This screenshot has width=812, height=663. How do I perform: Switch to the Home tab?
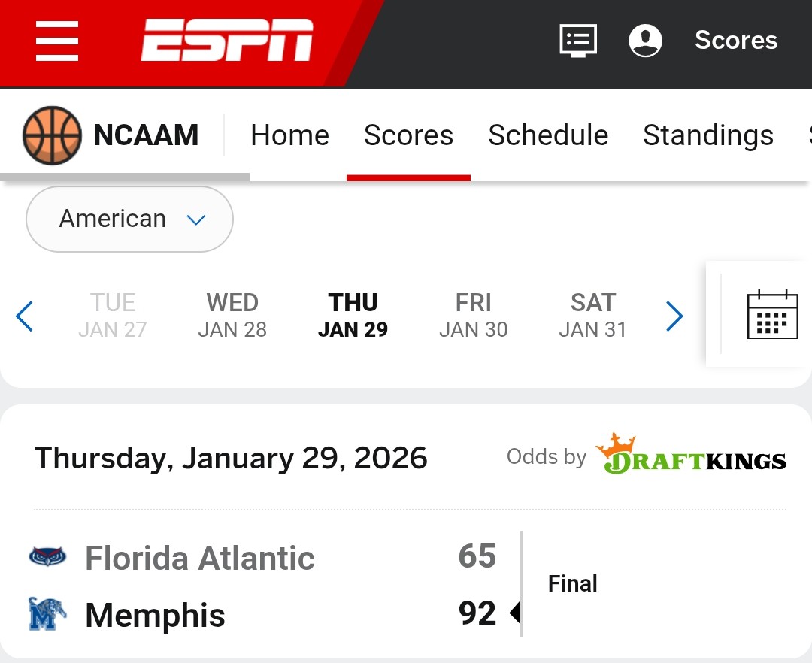click(x=289, y=135)
